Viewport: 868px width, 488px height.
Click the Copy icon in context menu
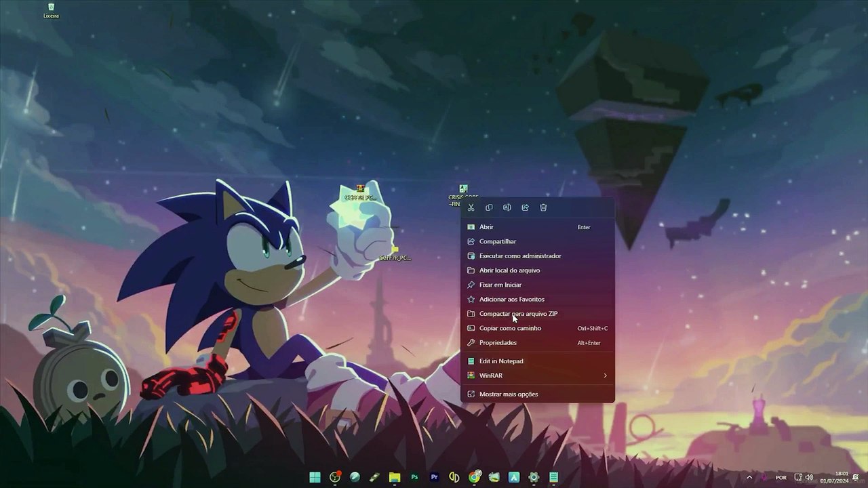click(x=489, y=207)
